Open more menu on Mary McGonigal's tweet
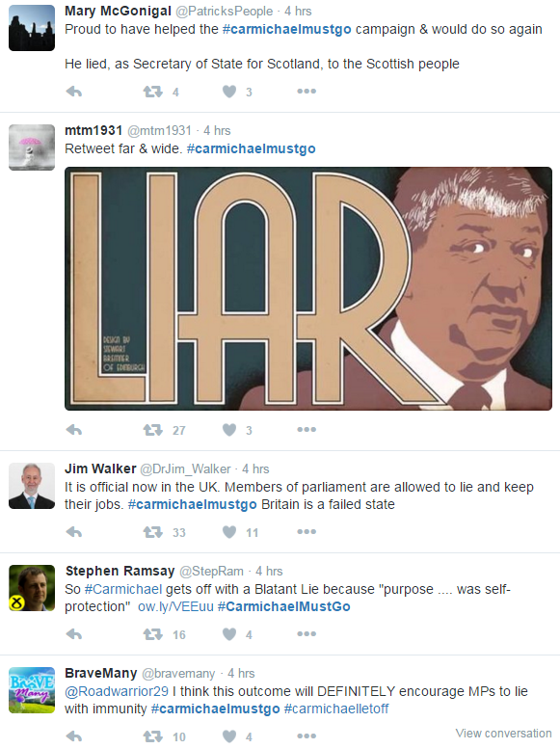 pos(307,92)
